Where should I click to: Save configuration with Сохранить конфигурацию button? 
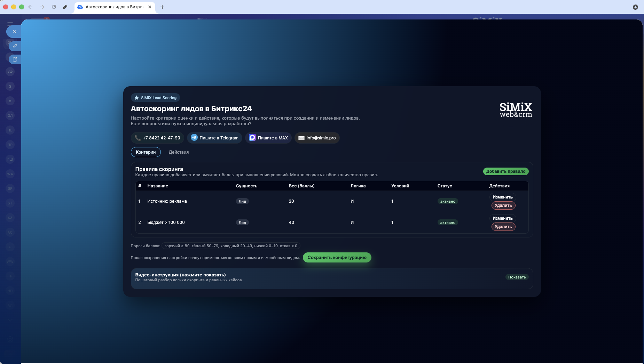point(337,258)
